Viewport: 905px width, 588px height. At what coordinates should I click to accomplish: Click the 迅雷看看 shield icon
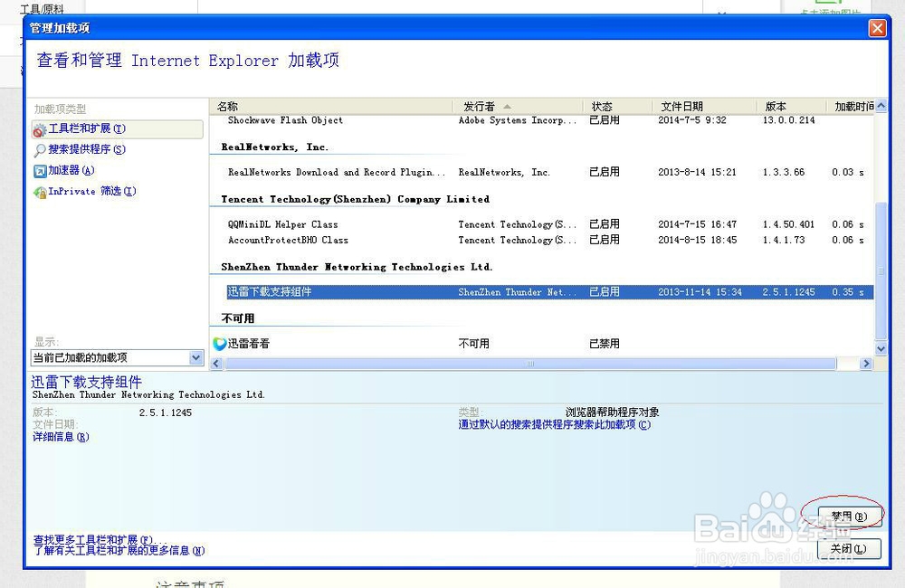click(219, 344)
